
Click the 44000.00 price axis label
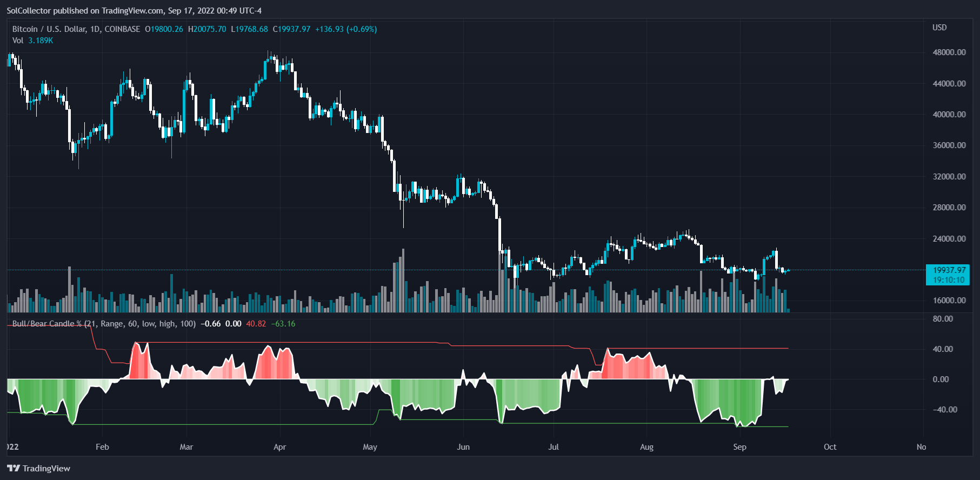point(949,84)
